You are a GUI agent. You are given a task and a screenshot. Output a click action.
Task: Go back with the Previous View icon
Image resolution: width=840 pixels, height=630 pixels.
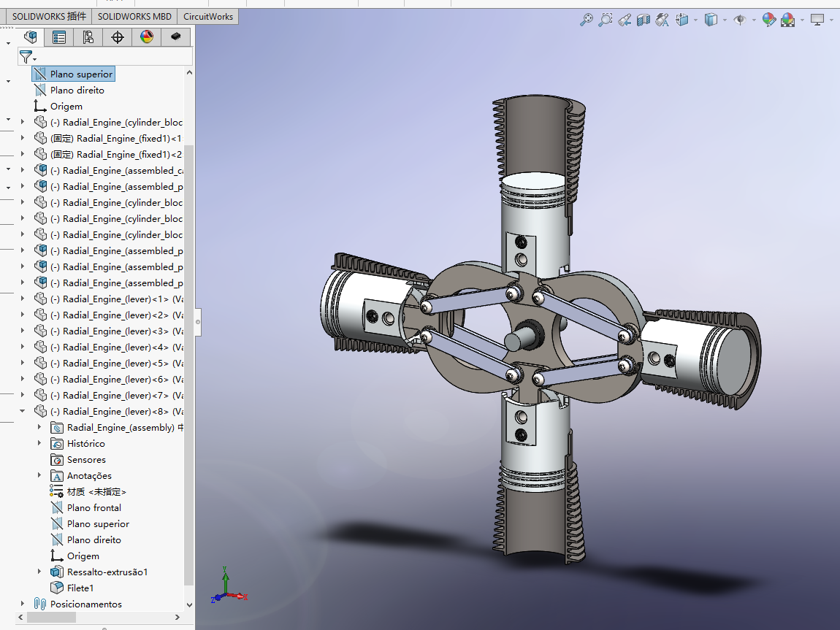coord(624,20)
